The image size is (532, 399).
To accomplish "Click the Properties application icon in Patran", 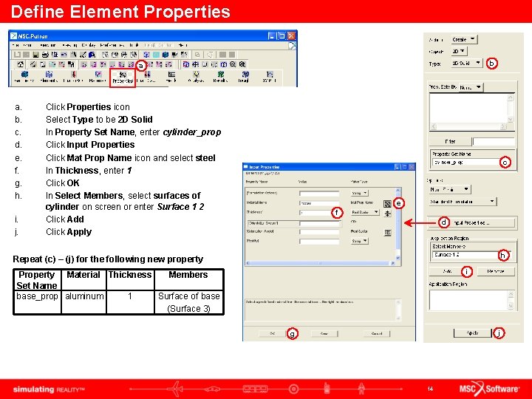I will pyautogui.click(x=123, y=78).
